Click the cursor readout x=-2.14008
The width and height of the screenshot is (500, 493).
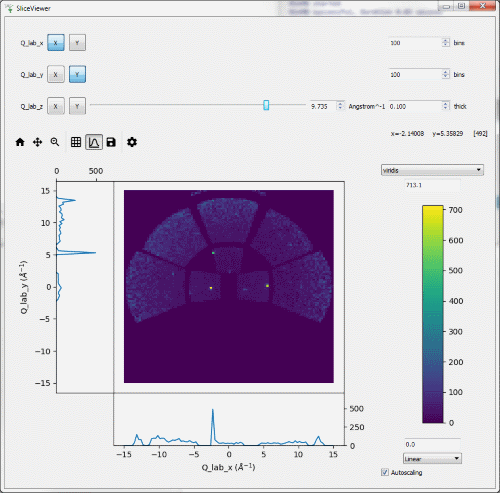pyautogui.click(x=407, y=134)
